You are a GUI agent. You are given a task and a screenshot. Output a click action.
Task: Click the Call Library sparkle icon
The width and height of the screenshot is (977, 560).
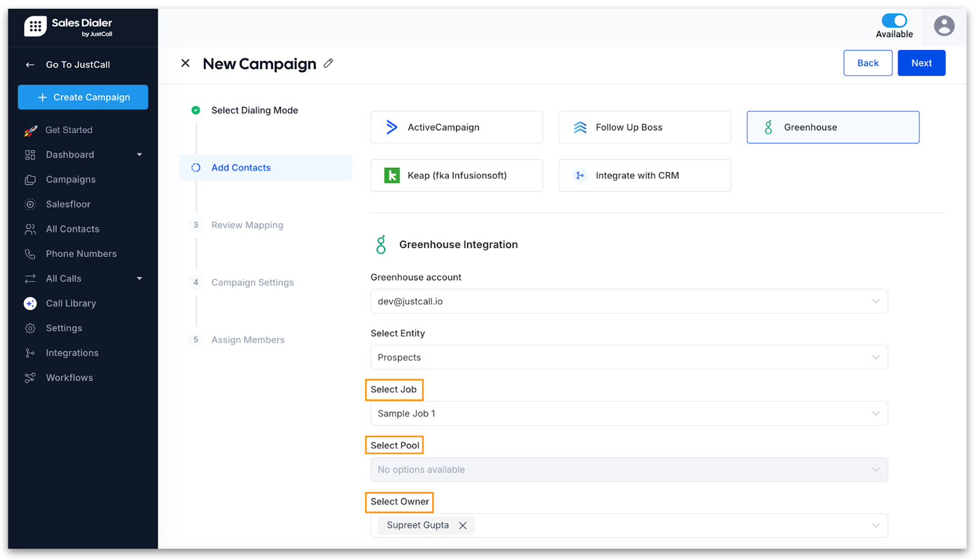[x=30, y=304]
